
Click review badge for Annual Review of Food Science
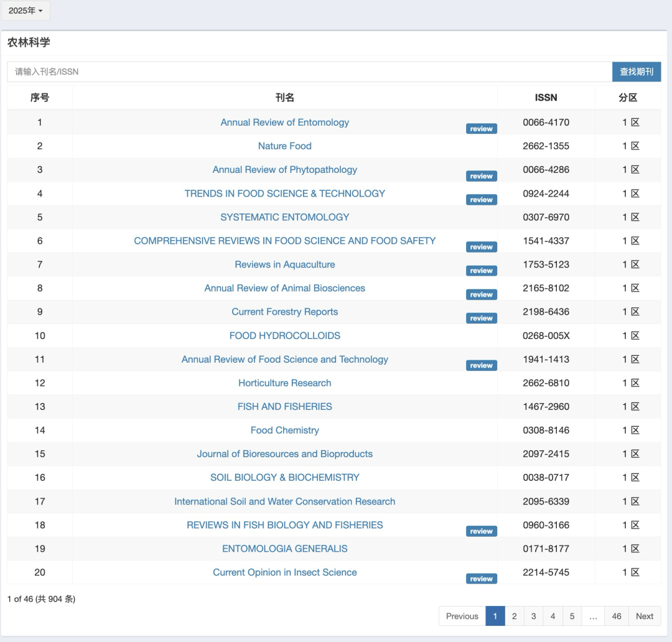481,366
